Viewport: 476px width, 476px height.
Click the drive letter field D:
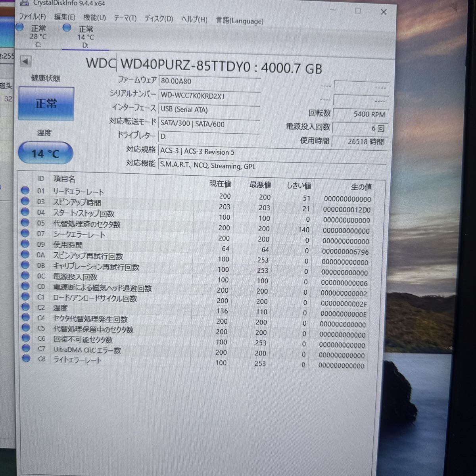(209, 136)
